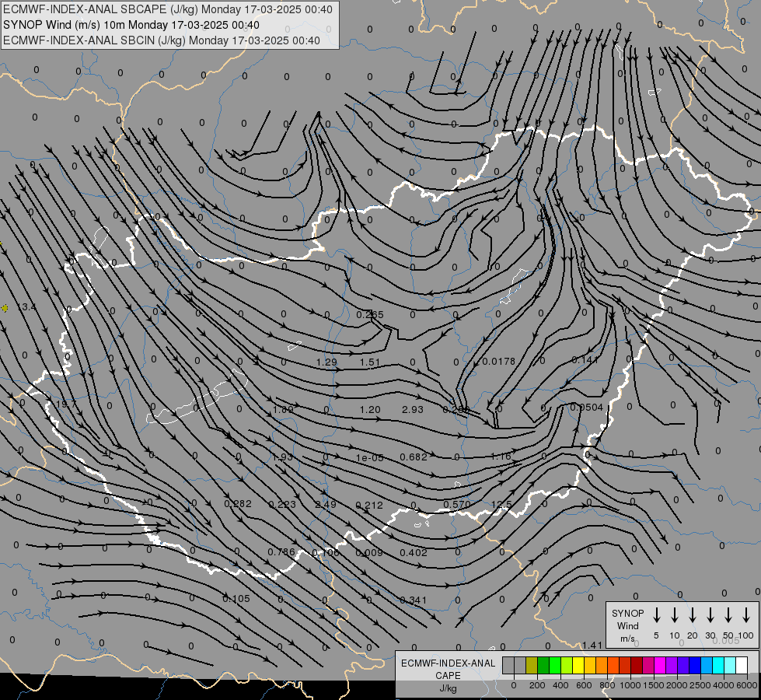Click the yellow station marker beside 13.4
761x700 pixels.
[5, 308]
